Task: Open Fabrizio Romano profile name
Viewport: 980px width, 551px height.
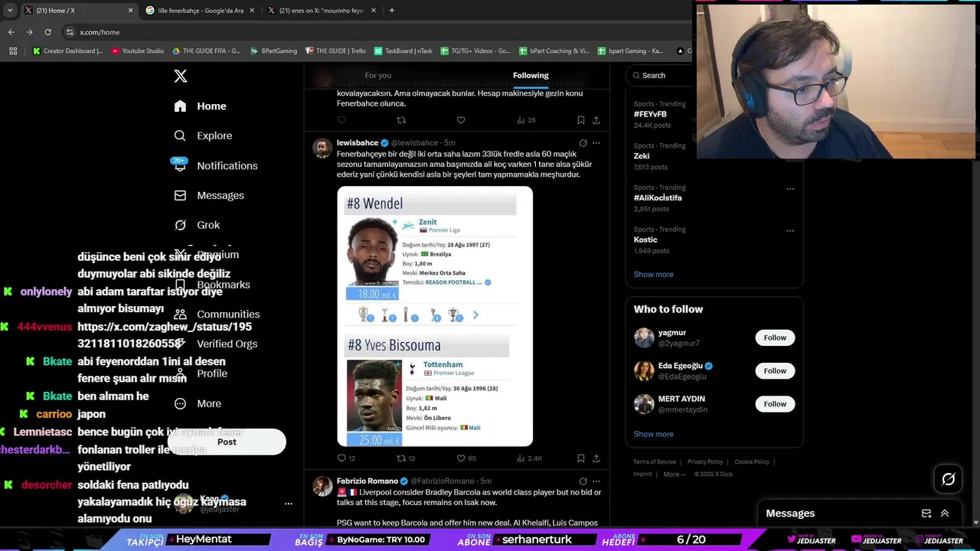Action: [367, 481]
